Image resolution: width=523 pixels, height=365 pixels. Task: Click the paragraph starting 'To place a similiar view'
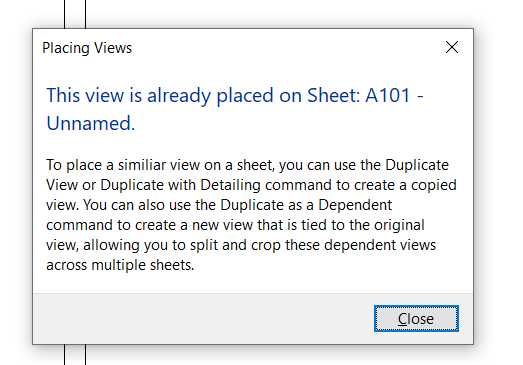click(x=251, y=215)
